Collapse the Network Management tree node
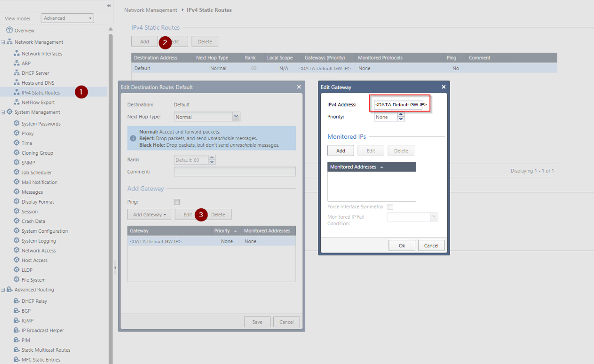 3,42
